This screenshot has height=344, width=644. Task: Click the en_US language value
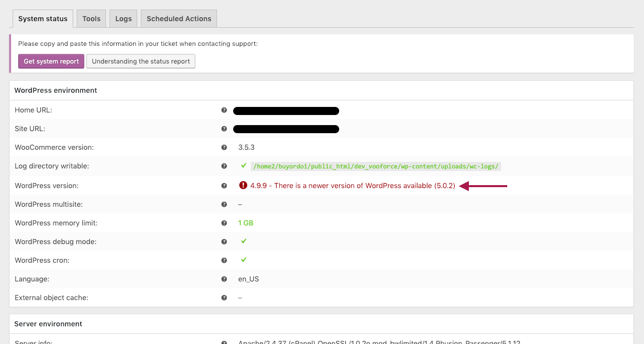coord(248,279)
